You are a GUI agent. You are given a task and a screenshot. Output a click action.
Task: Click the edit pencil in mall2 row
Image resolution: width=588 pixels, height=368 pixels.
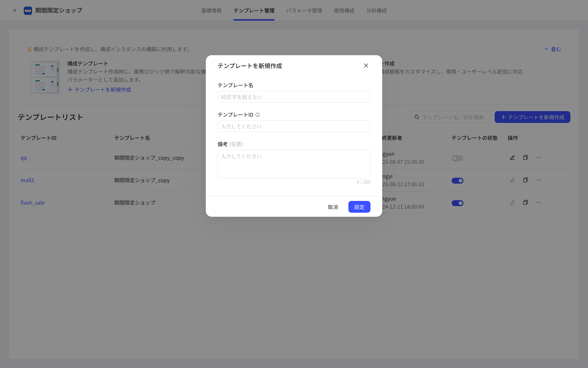[512, 180]
